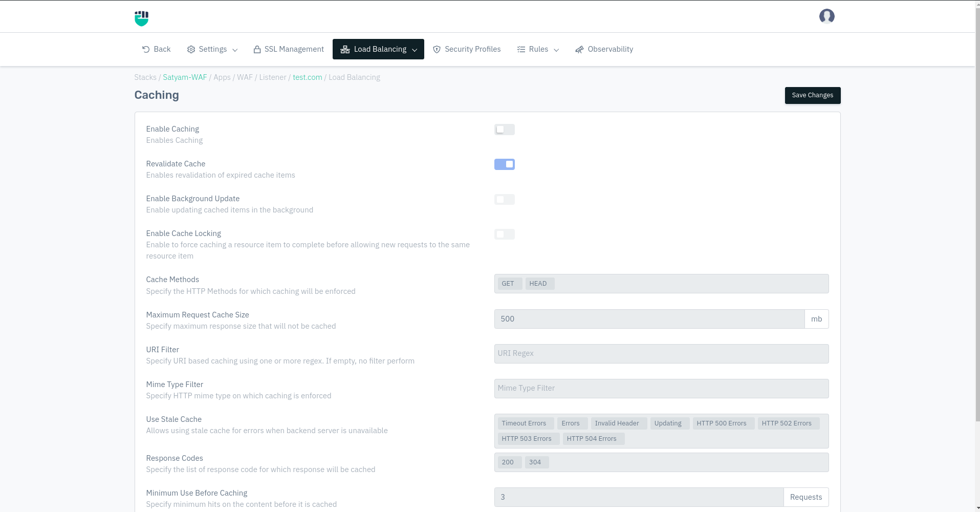Select the Invalid Header tag
Image resolution: width=980 pixels, height=512 pixels.
[619, 423]
